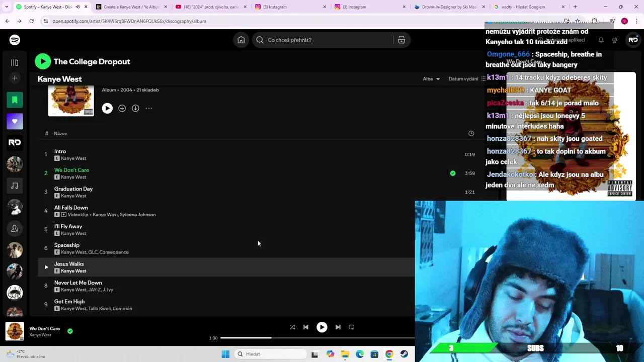Screen dimensions: 644x362
Task: Switch to wsdty Google search tab
Action: 530,7
